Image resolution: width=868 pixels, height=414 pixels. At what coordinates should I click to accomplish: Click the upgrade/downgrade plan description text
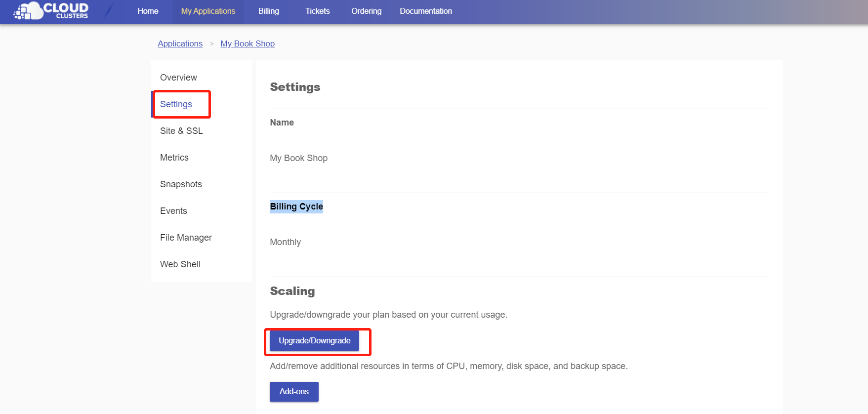point(389,315)
